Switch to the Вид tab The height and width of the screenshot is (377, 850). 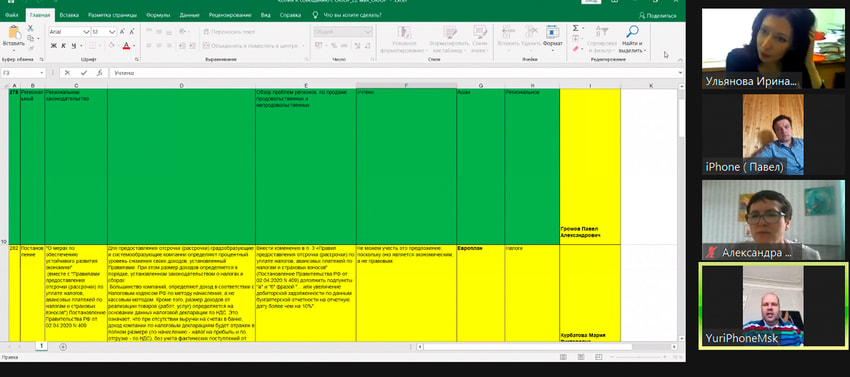[x=266, y=15]
